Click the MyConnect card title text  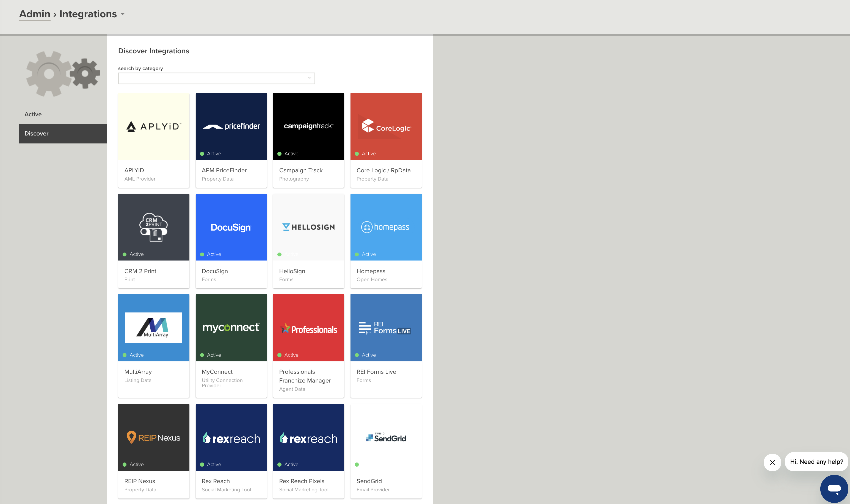point(217,372)
